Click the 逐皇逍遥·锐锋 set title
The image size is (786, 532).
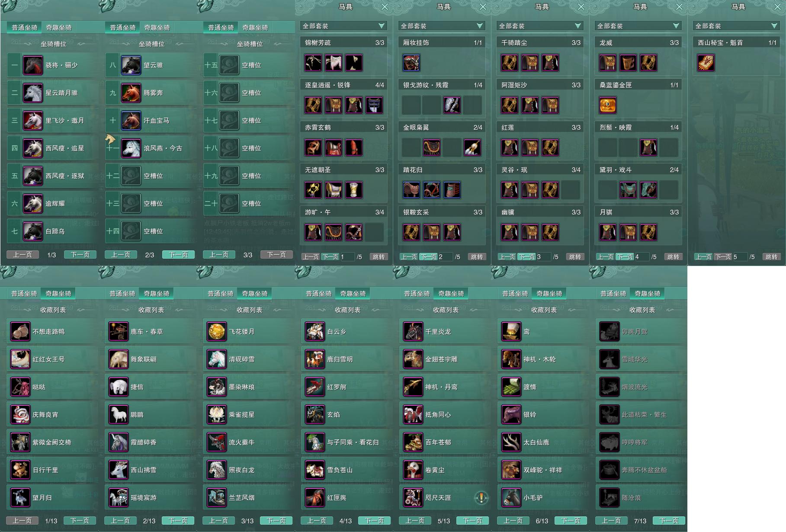point(327,85)
